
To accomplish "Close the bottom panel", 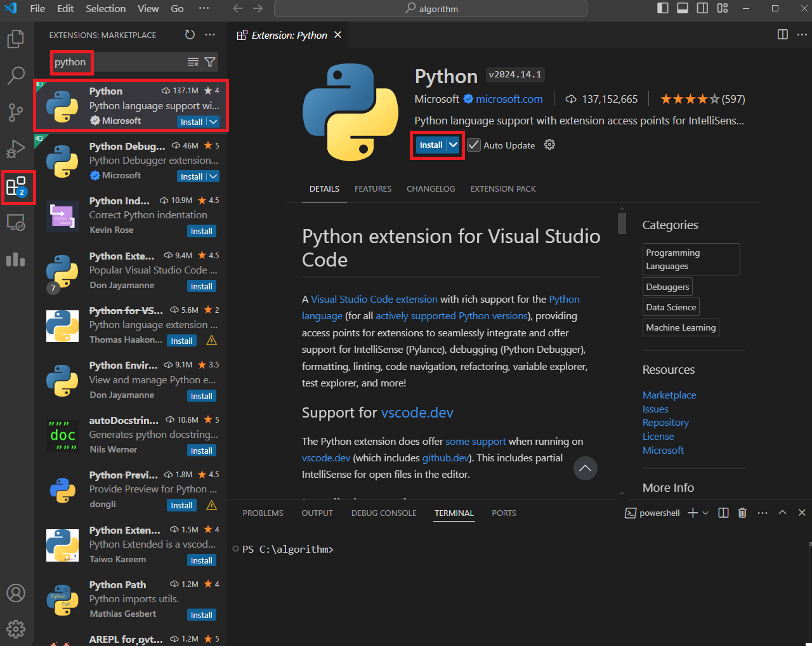I will (802, 513).
